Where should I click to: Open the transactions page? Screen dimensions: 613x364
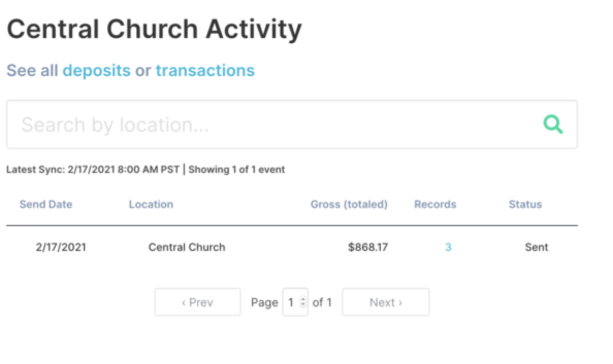[204, 70]
